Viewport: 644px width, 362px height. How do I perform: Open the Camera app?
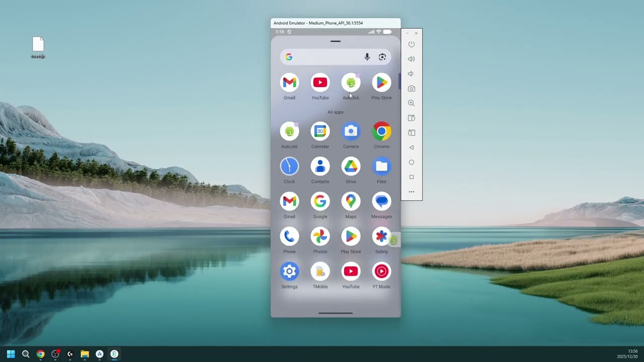[x=351, y=132]
